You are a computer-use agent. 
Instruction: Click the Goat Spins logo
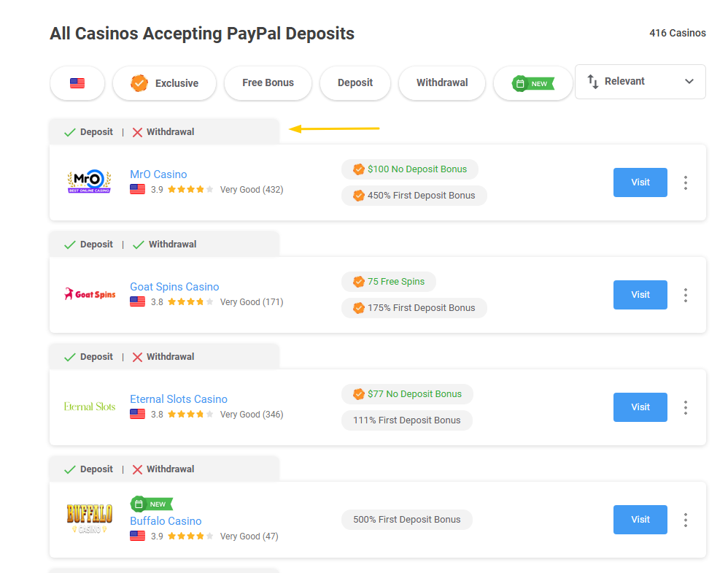tap(89, 294)
